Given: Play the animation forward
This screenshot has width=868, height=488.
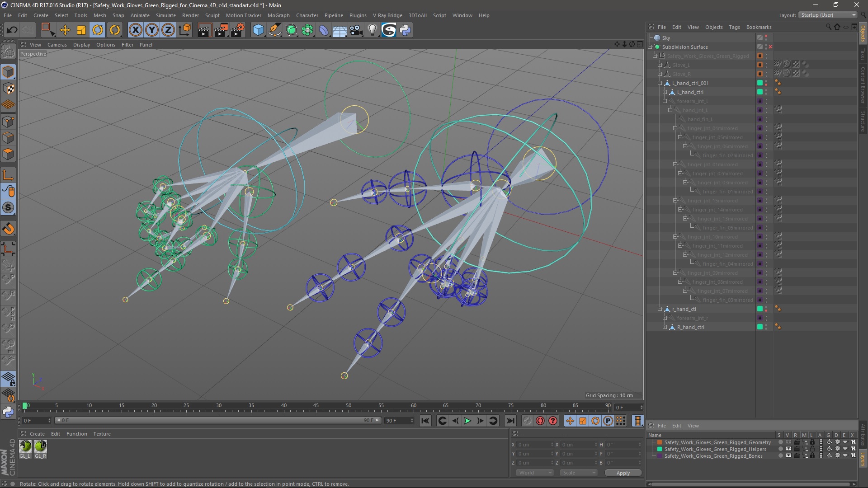Looking at the screenshot, I should (468, 421).
